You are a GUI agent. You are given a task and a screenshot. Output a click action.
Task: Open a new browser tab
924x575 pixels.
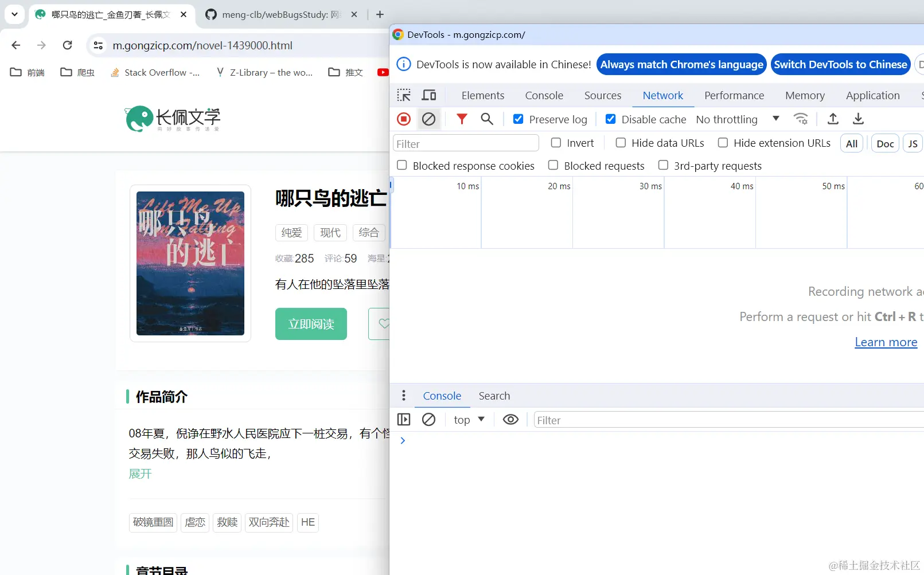380,14
